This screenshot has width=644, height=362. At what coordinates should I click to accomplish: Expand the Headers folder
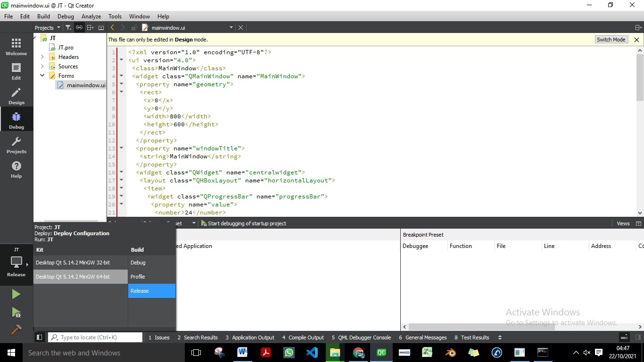click(x=42, y=57)
